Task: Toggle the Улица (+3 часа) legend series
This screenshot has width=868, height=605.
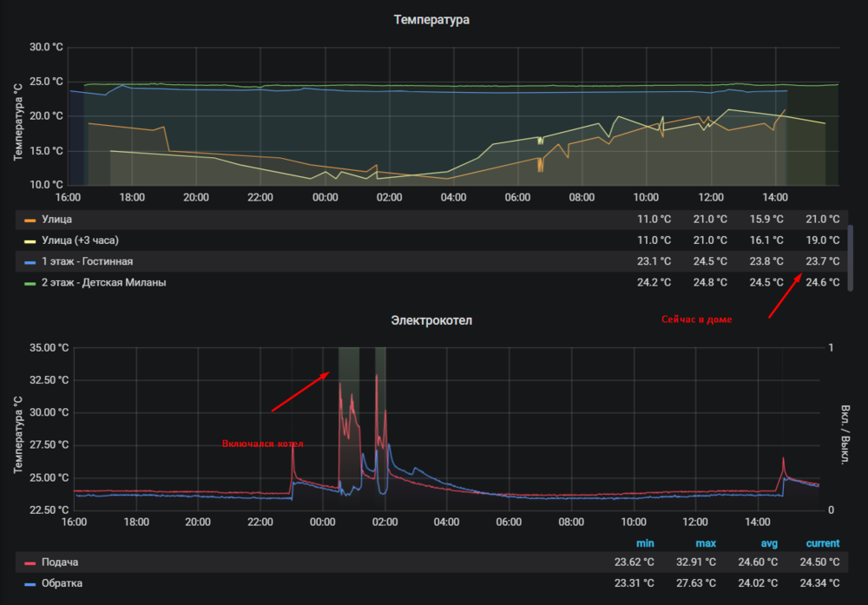Action: click(80, 240)
